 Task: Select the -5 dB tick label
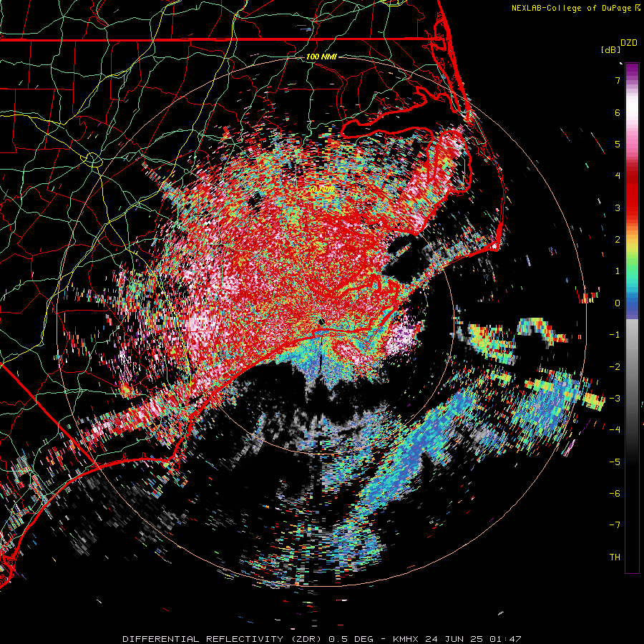[615, 462]
